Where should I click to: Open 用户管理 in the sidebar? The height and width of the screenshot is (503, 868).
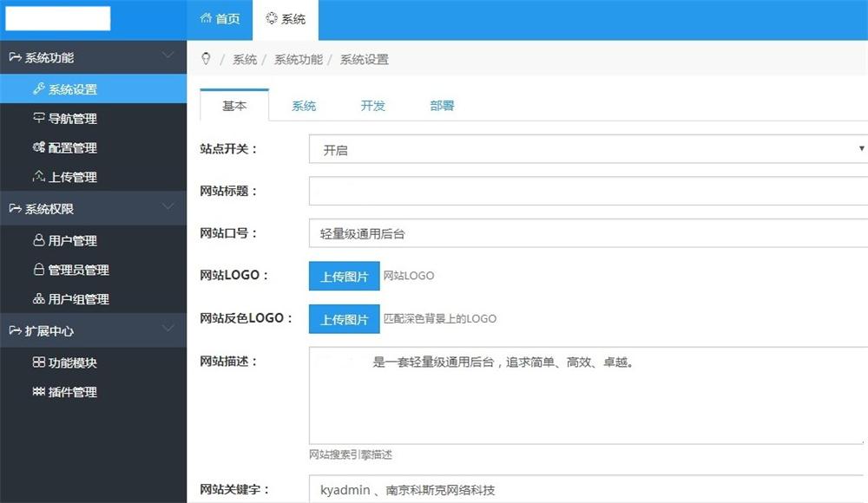93,241
